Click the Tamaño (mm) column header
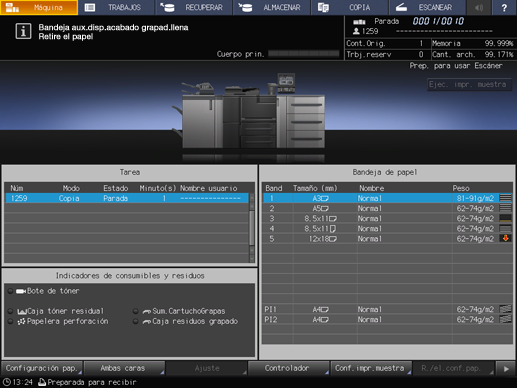The height and width of the screenshot is (388, 517). coord(315,188)
